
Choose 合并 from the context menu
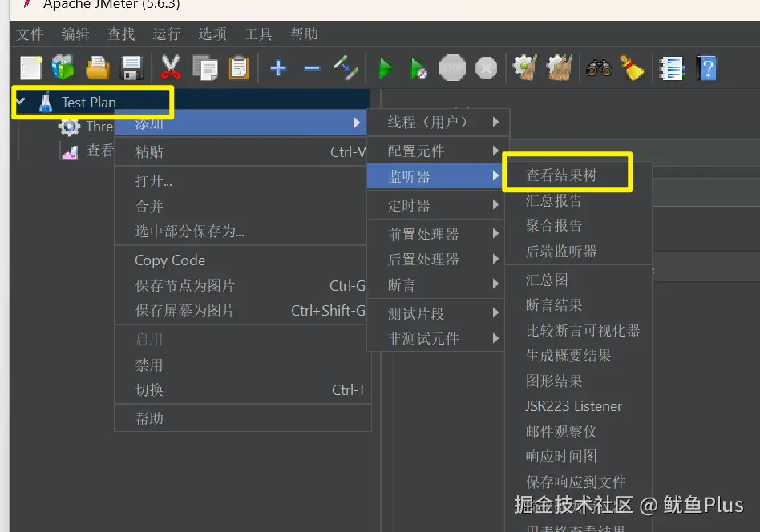tap(242, 206)
